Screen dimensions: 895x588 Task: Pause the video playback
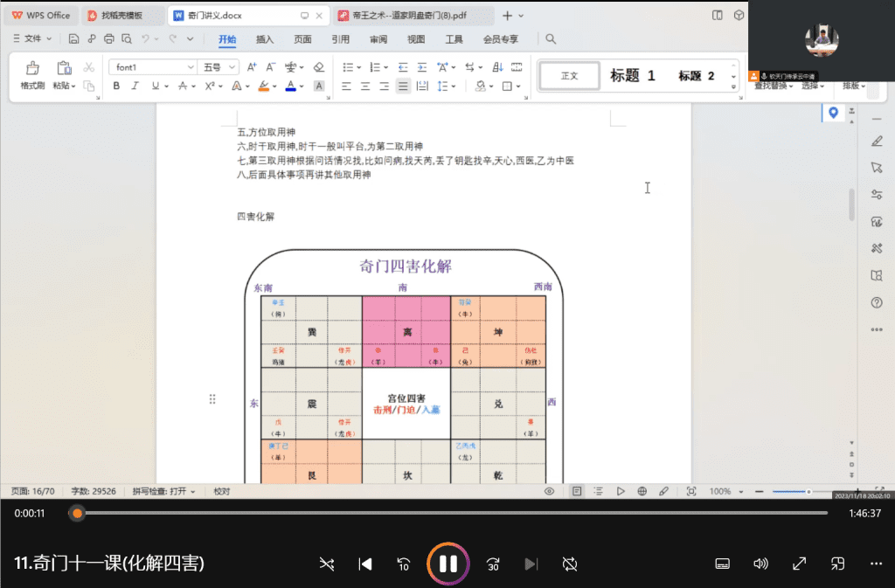[x=447, y=564]
